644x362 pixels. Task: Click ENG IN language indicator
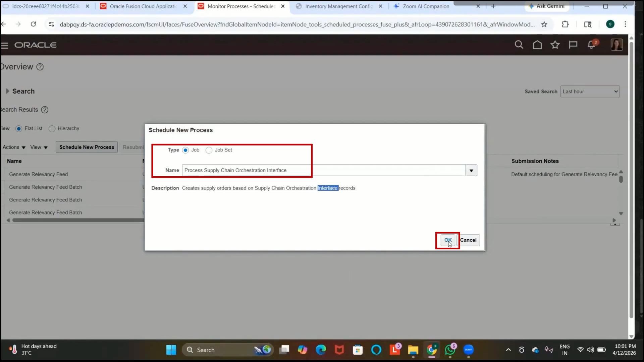click(x=565, y=350)
